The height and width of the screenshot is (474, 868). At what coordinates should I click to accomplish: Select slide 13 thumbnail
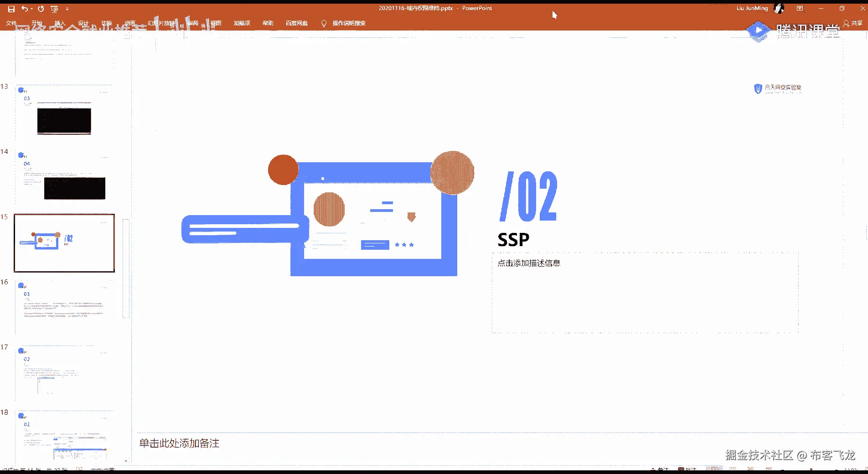pos(64,112)
